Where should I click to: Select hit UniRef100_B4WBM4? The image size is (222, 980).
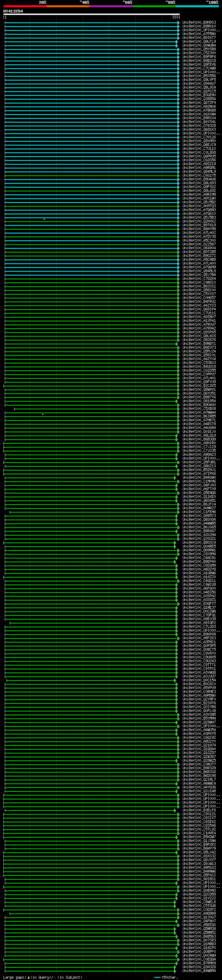(199, 971)
